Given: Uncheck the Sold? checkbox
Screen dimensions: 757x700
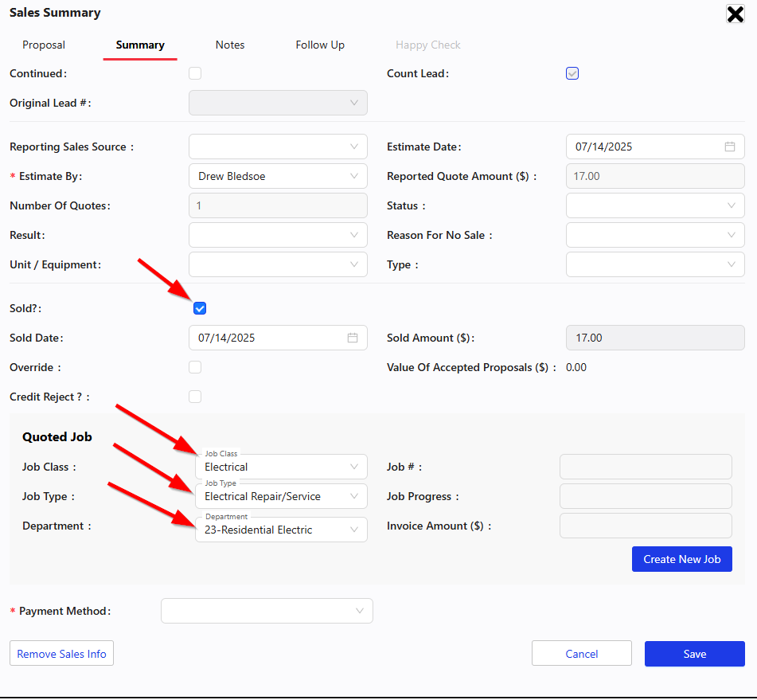Looking at the screenshot, I should (x=200, y=308).
